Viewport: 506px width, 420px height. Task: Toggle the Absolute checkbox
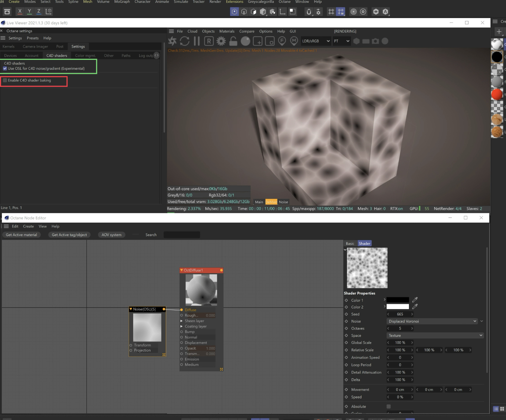pyautogui.click(x=389, y=406)
